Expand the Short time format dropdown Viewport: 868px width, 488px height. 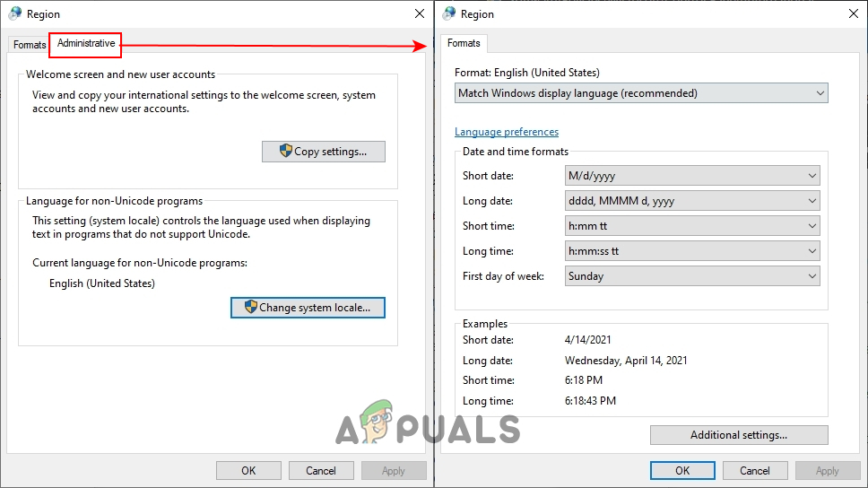coord(692,226)
